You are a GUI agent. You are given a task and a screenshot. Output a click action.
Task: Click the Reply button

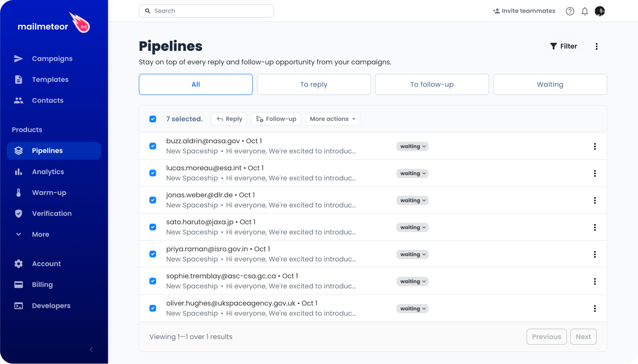point(229,119)
